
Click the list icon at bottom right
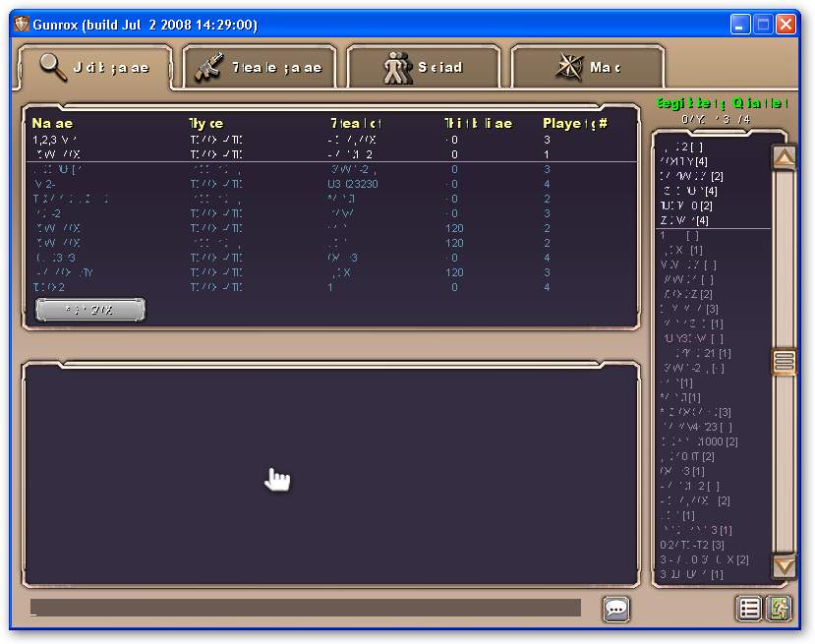point(749,609)
